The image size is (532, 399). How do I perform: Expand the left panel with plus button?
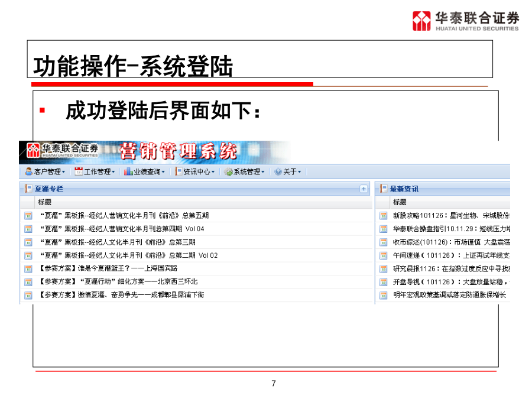364,189
